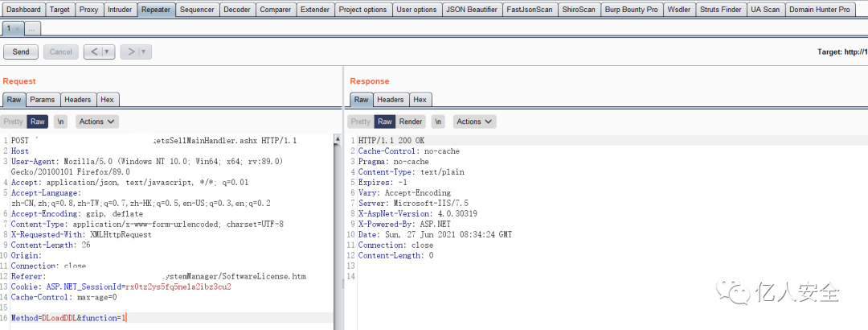Open the Request Headers tab
The width and height of the screenshot is (868, 330).
tap(77, 99)
